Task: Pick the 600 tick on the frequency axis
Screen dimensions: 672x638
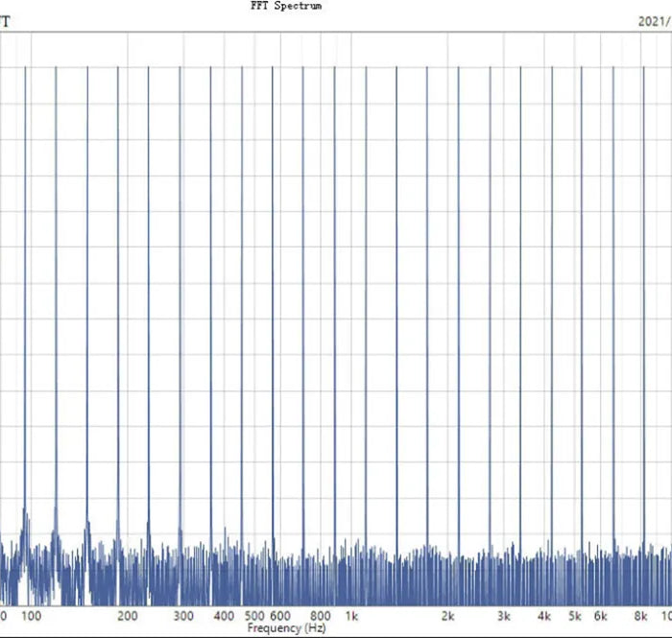Action: coord(279,616)
